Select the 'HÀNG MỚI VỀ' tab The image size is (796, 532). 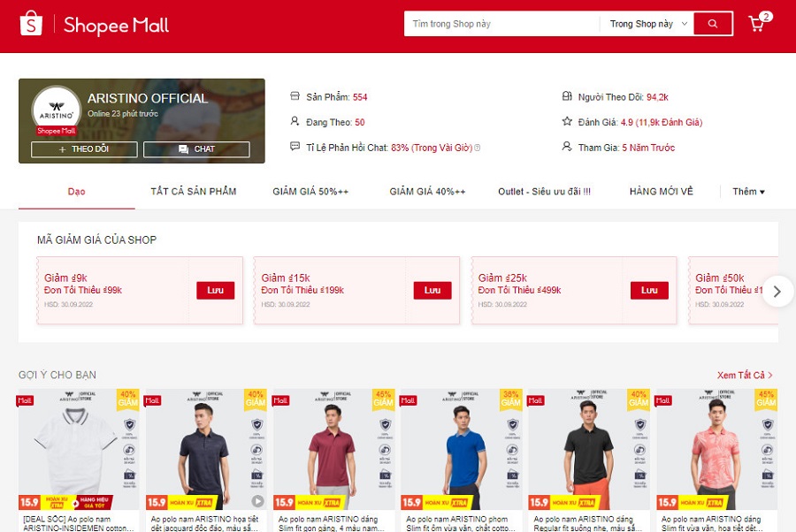(662, 192)
